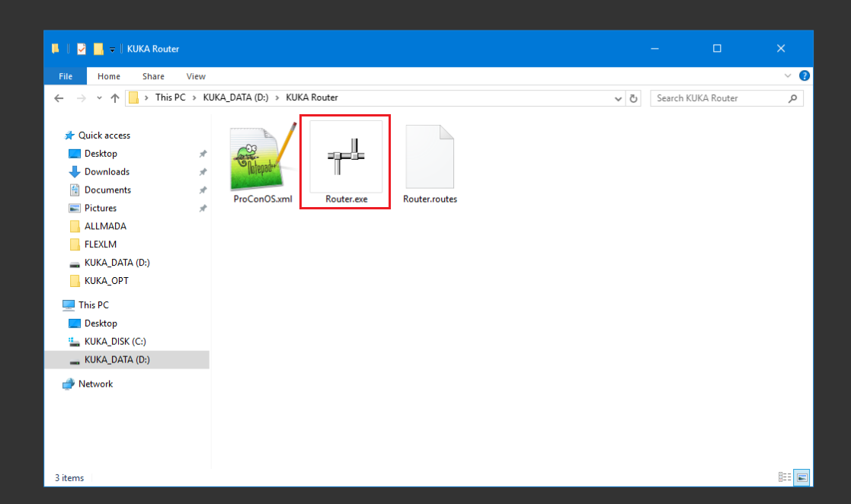Open the KUKA_OPT folder

click(107, 280)
